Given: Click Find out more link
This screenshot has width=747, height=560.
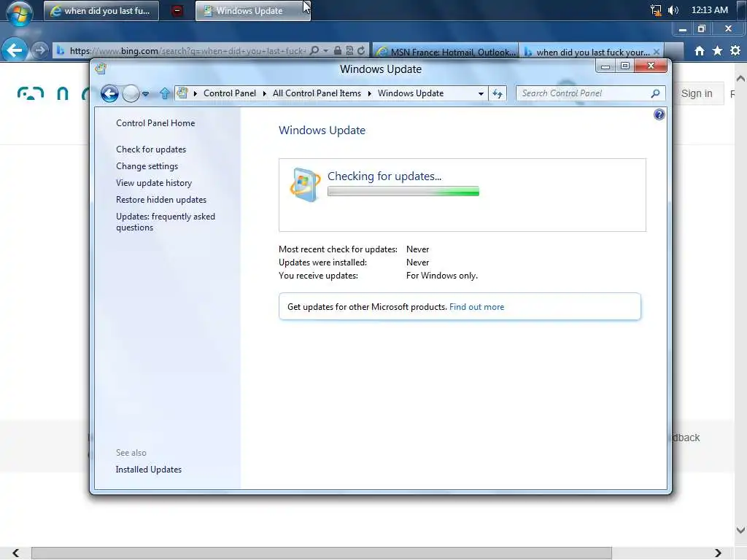Looking at the screenshot, I should click(x=476, y=307).
